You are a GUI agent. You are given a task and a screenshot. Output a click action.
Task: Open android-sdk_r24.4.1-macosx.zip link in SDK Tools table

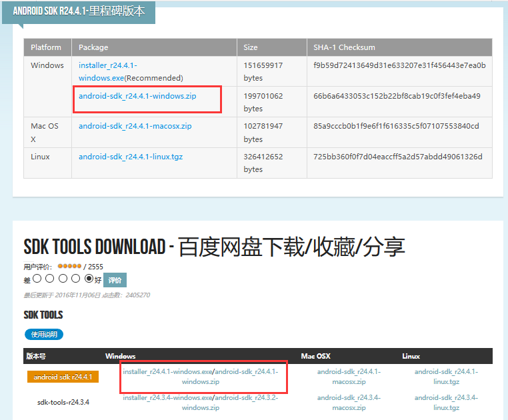point(349,377)
